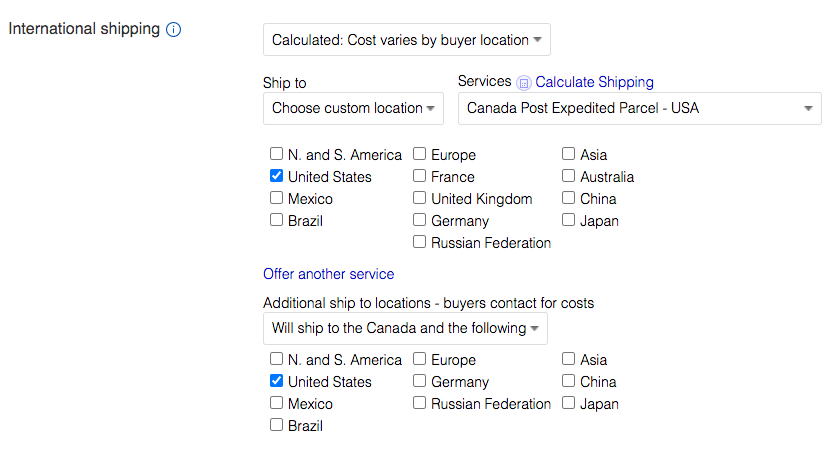The width and height of the screenshot is (839, 454).
Task: Enable the Australia checkbox
Action: pyautogui.click(x=568, y=176)
